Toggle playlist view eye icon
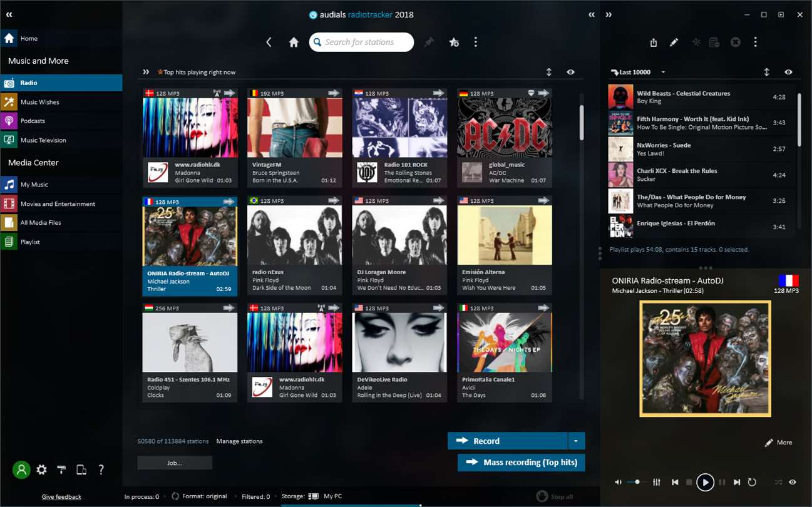The height and width of the screenshot is (507, 812). (788, 72)
